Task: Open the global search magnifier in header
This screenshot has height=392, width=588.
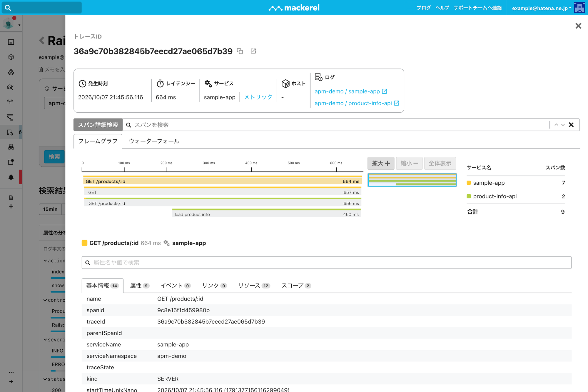Action: pos(8,8)
